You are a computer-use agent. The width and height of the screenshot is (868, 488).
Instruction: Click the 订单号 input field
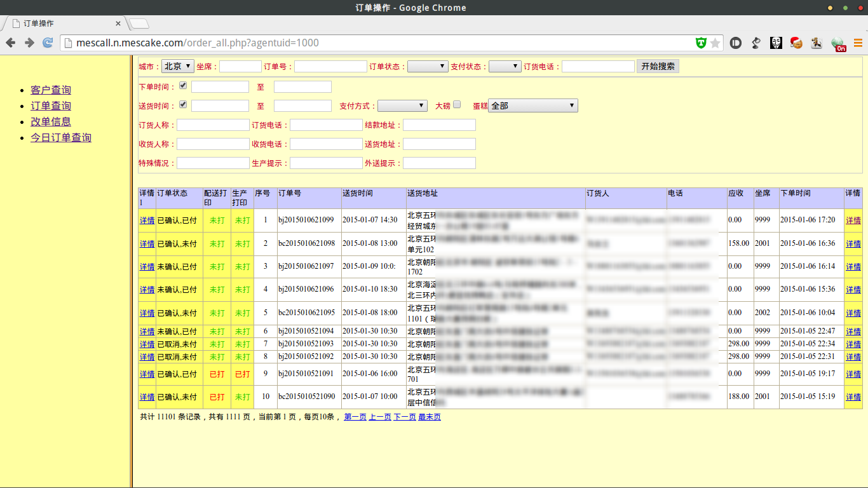pos(330,66)
